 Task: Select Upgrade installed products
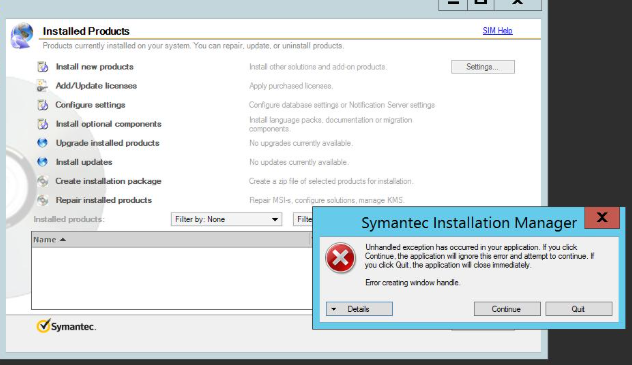point(108,143)
